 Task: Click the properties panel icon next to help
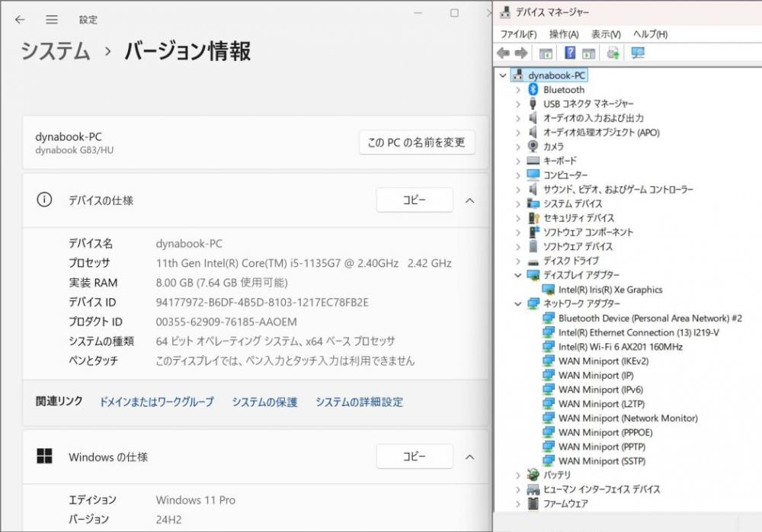point(588,53)
